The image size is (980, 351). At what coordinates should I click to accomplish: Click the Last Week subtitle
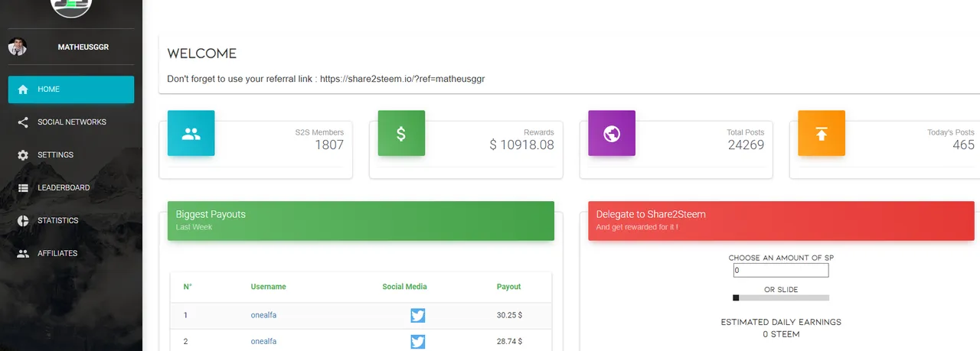point(194,227)
